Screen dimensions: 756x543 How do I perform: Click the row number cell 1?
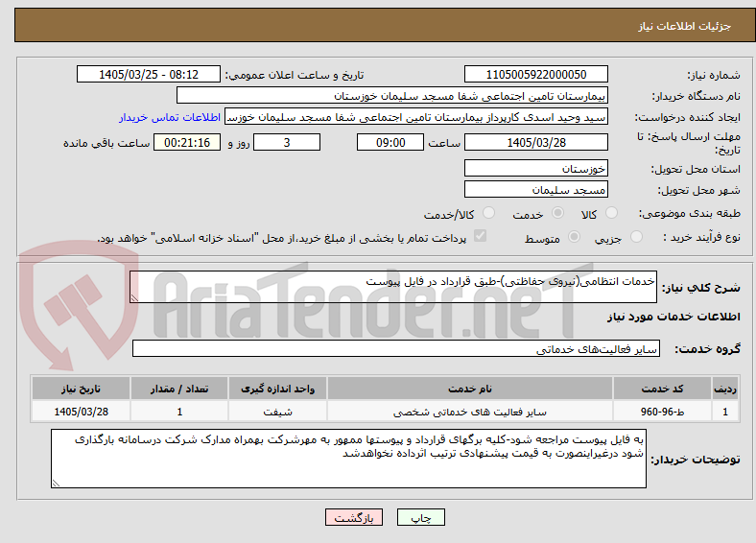(x=724, y=412)
